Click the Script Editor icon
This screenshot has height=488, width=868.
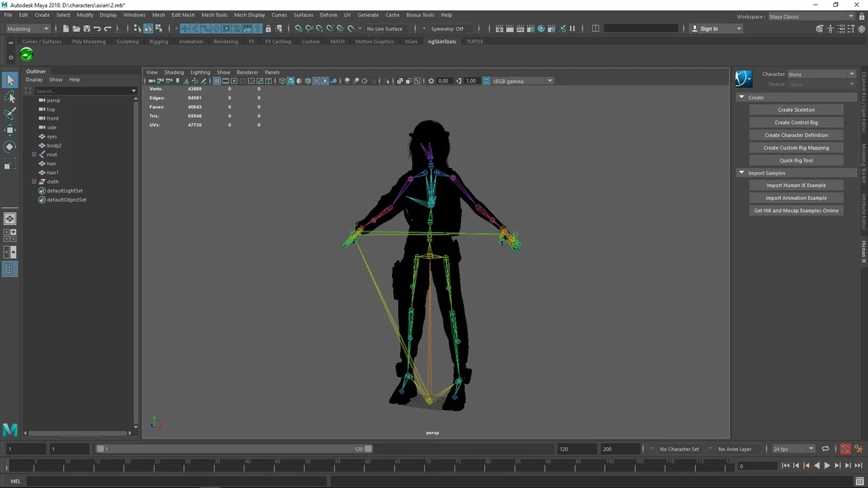click(x=859, y=481)
